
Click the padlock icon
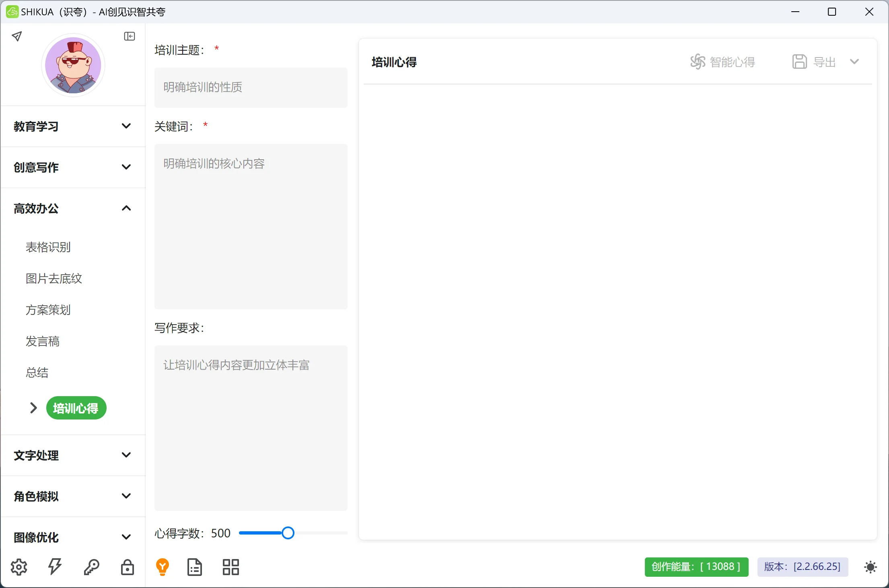coord(128,567)
